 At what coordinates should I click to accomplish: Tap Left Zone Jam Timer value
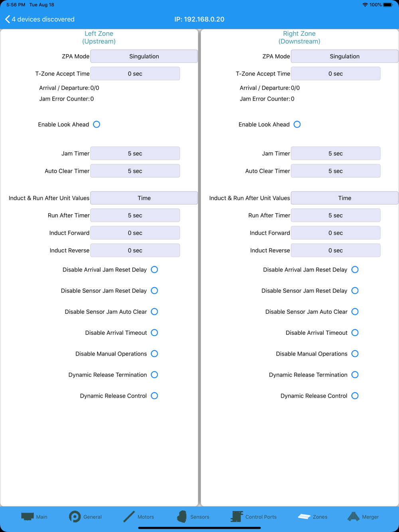pyautogui.click(x=135, y=154)
